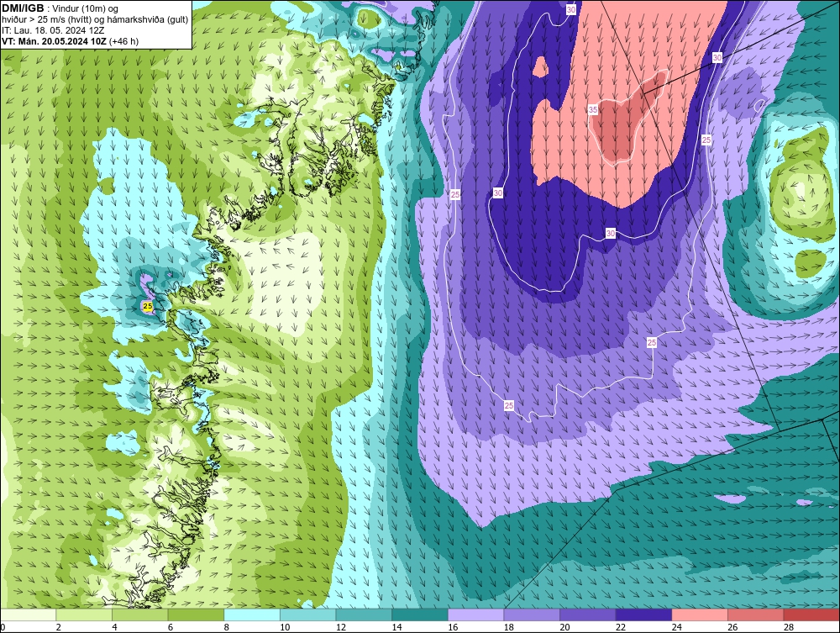The image size is (840, 633).
Task: Click the legend scale number 22
Action: [x=621, y=627]
